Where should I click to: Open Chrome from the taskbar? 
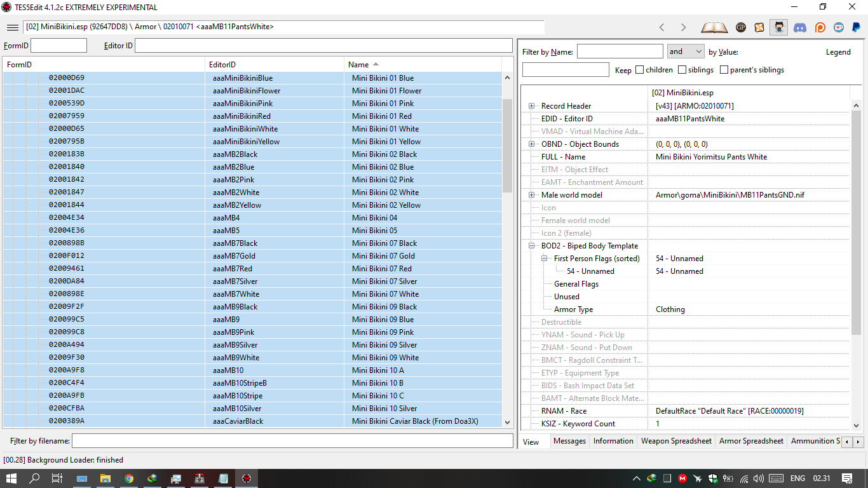[129, 478]
